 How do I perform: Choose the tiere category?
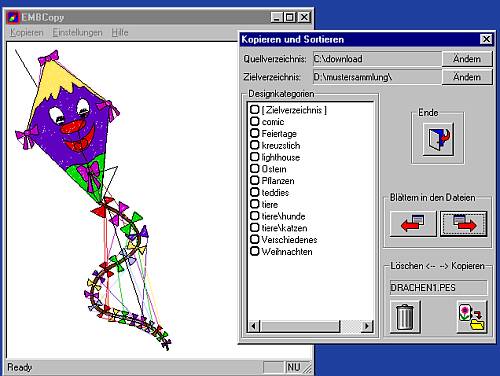pyautogui.click(x=264, y=204)
